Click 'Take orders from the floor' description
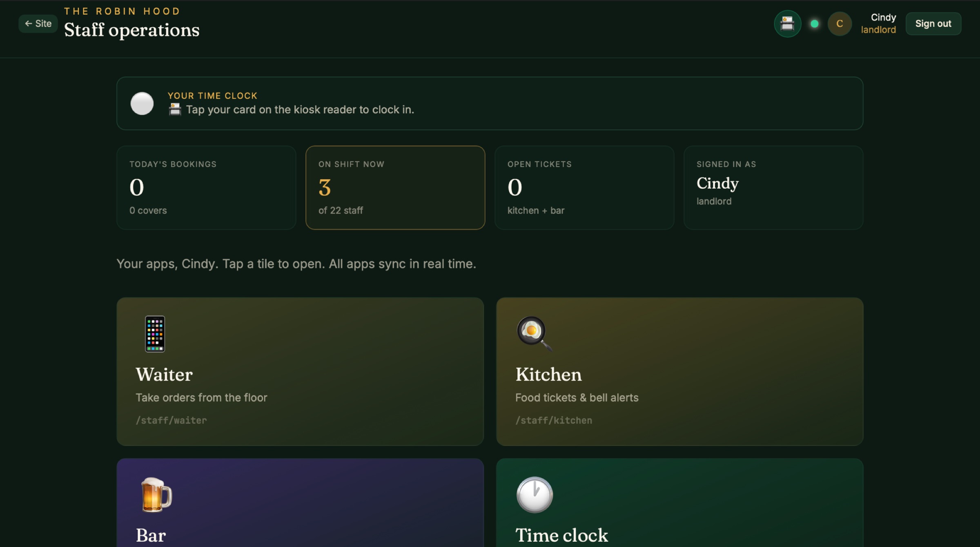Screen dimensions: 980x547 pos(201,397)
